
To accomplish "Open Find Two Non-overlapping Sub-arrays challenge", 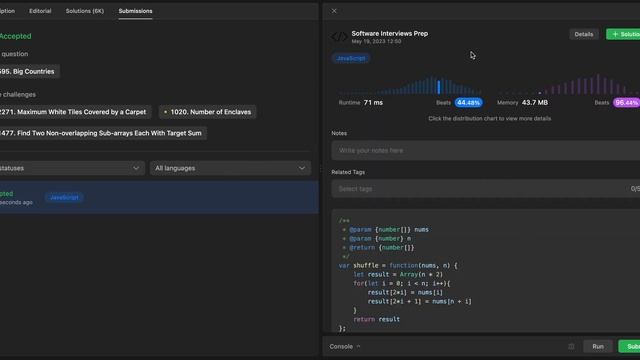I will pos(102,133).
